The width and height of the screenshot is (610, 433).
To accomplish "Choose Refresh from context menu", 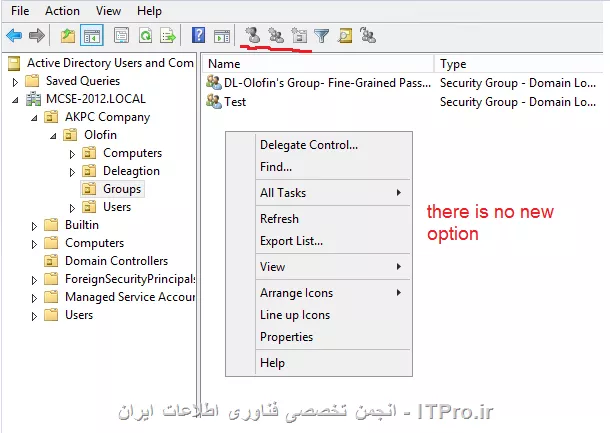I will (334, 219).
